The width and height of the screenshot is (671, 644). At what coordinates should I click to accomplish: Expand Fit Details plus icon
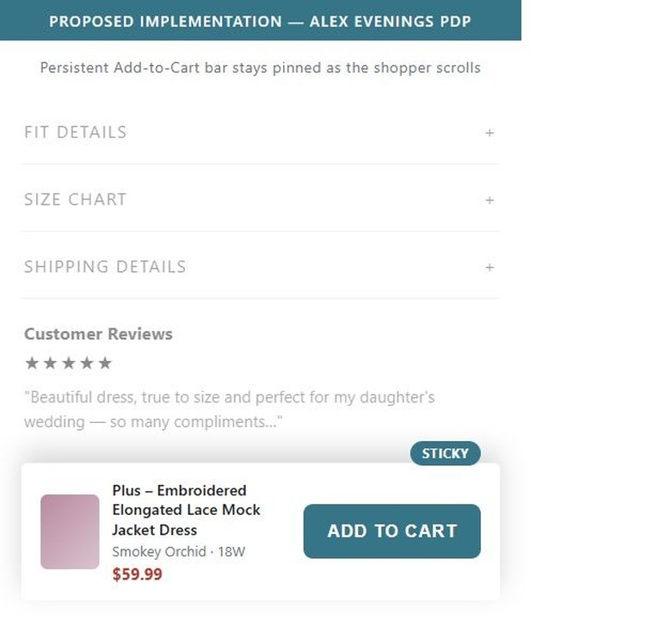pyautogui.click(x=489, y=133)
